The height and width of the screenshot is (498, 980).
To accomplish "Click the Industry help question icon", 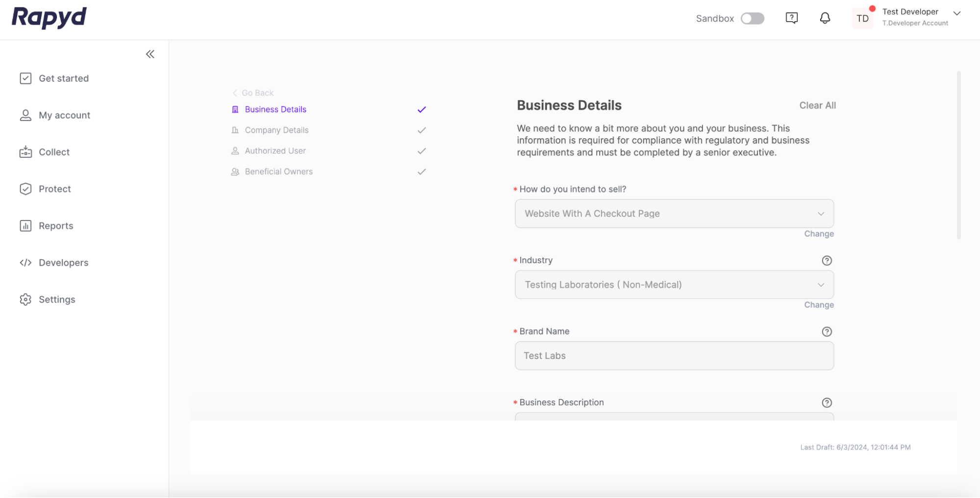I will point(827,260).
